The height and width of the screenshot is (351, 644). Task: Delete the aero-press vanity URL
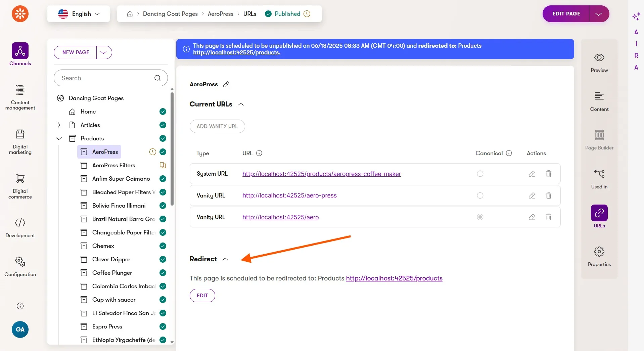click(549, 195)
